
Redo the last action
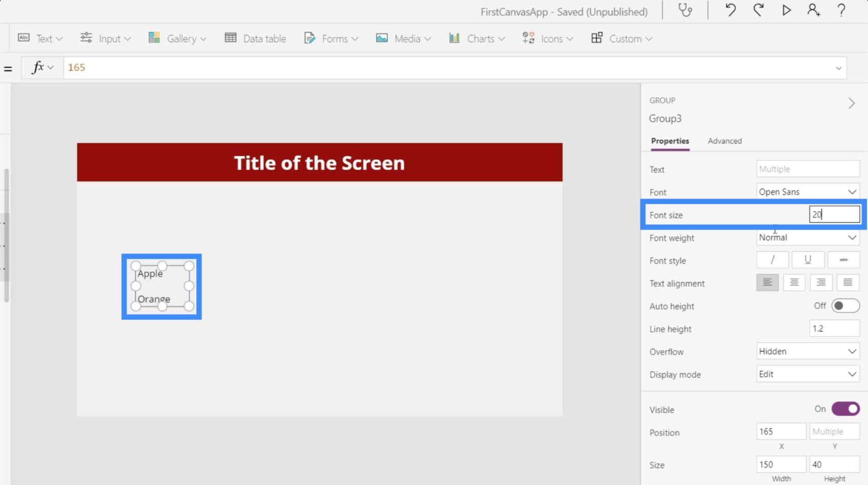pyautogui.click(x=758, y=10)
